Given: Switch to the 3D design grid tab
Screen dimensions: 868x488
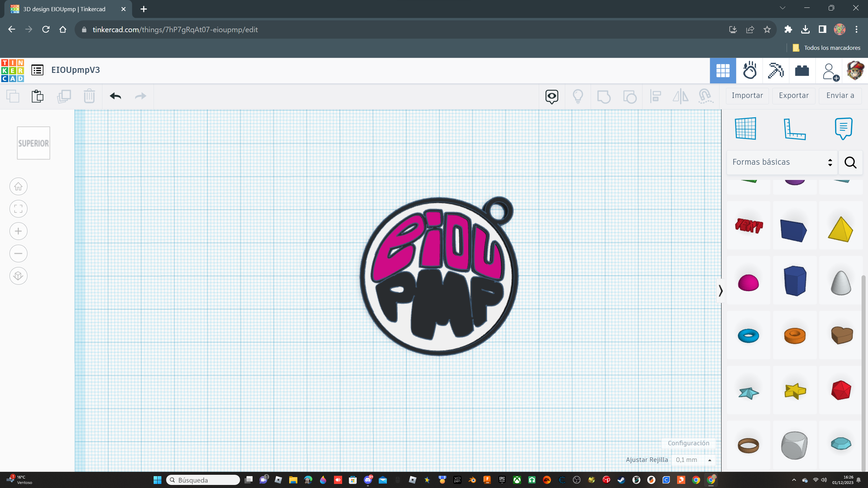Looking at the screenshot, I should [723, 70].
